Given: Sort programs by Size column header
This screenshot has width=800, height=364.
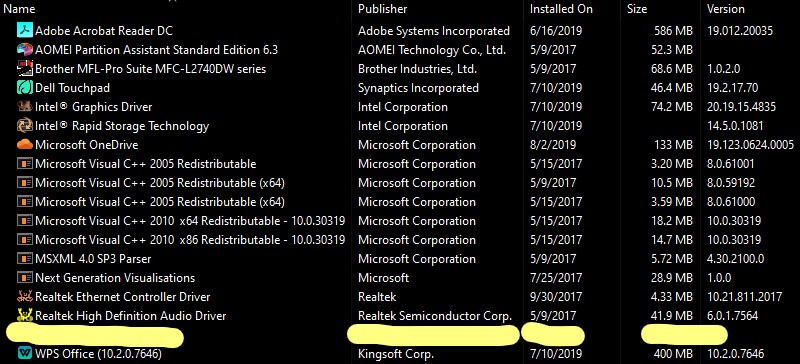Looking at the screenshot, I should point(637,9).
